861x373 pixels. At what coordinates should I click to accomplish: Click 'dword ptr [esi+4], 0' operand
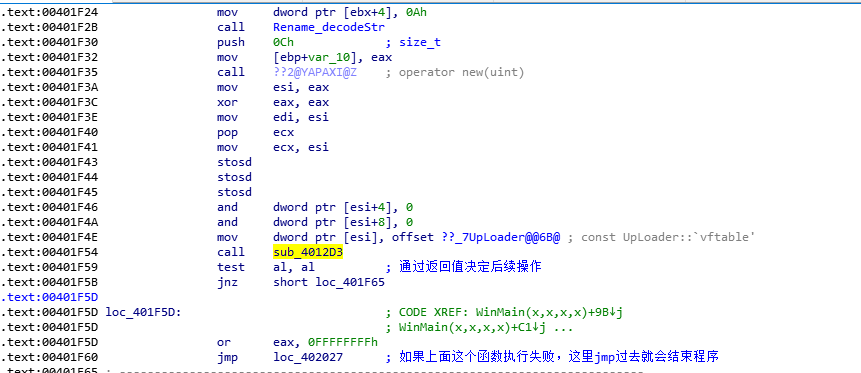[343, 207]
